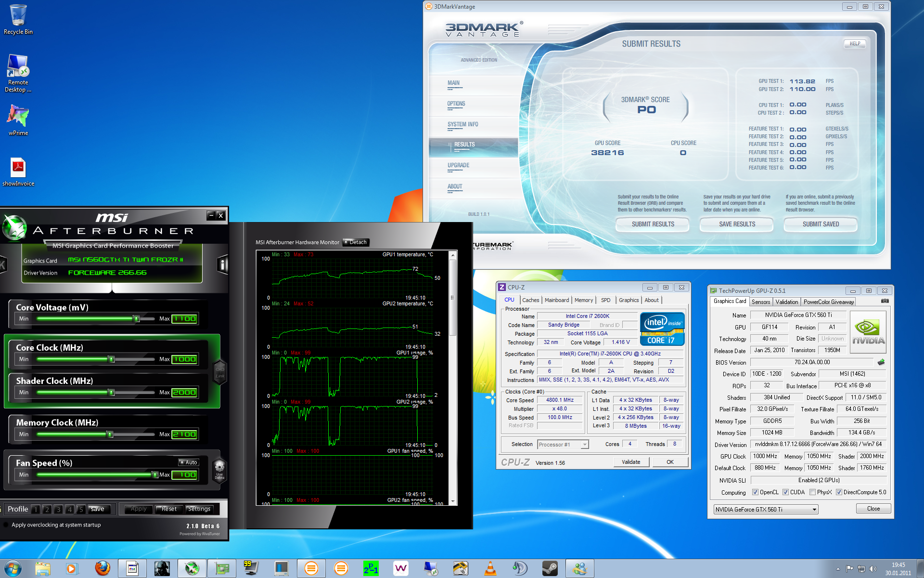This screenshot has width=924, height=578.
Task: Open Firefox from the taskbar
Action: pos(102,568)
